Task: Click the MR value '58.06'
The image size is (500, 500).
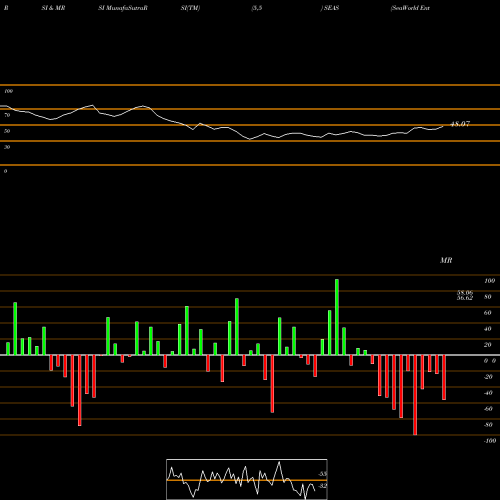Action: click(x=465, y=292)
